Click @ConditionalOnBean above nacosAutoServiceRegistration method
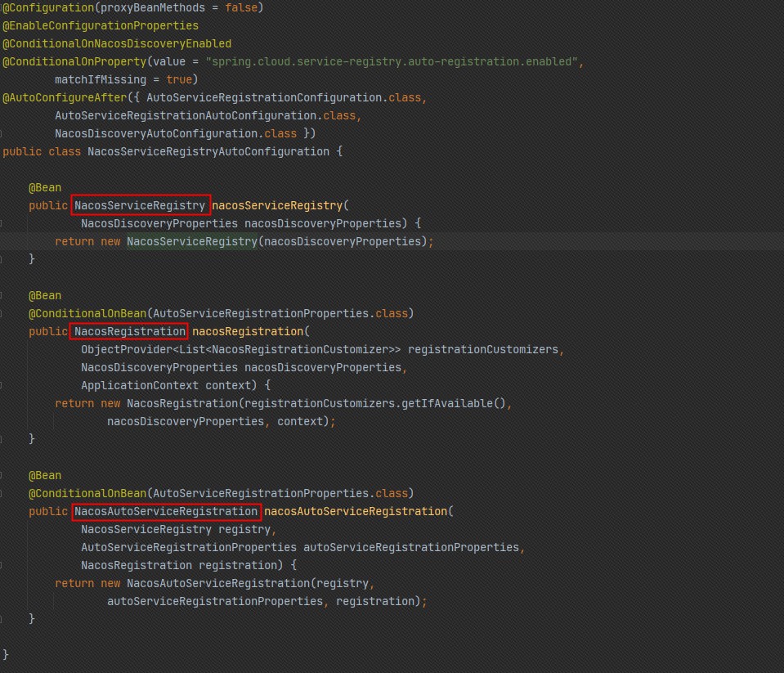784x673 pixels. 87,493
